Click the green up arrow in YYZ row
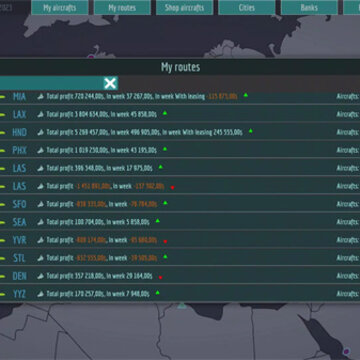Screen dimensions: 360x360 157,293
